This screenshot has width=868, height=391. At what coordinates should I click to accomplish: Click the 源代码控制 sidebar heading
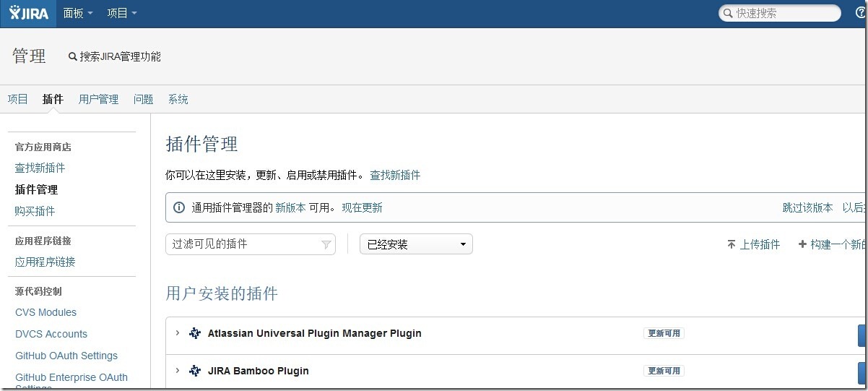coord(38,291)
